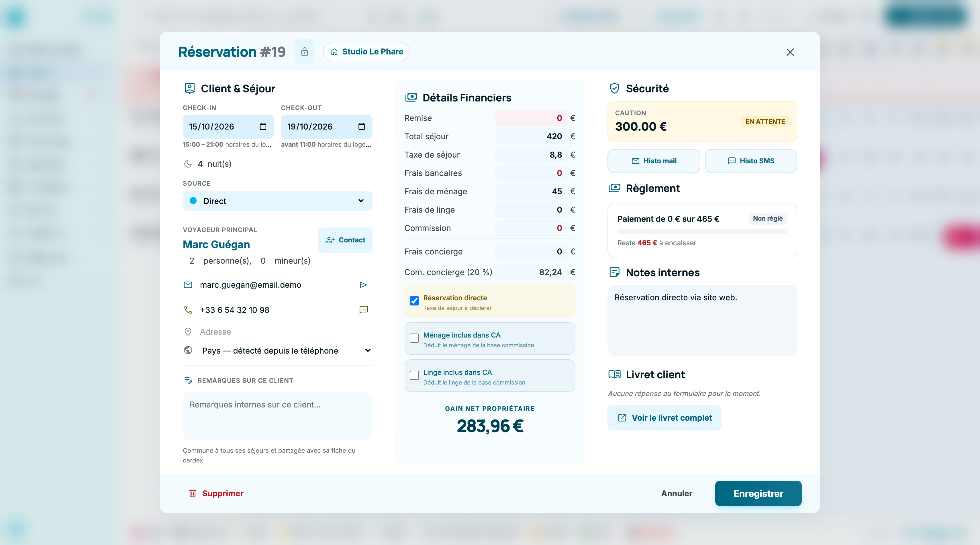This screenshot has width=980, height=545.
Task: Open Histo SMS history
Action: (x=750, y=161)
